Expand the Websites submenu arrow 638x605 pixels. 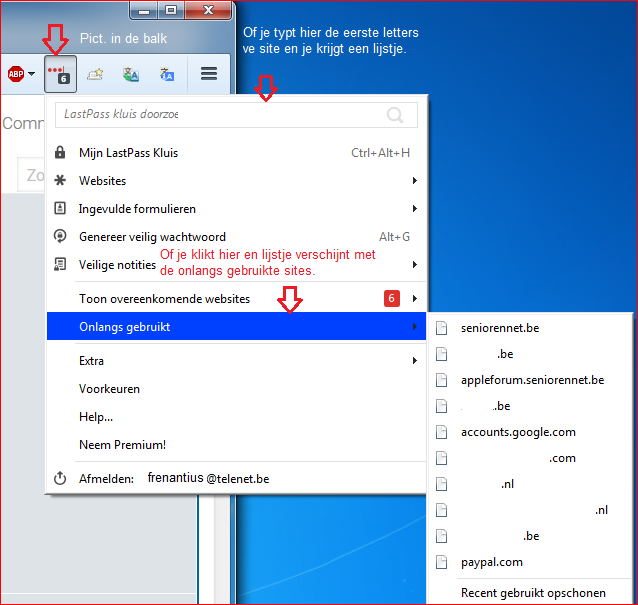tap(414, 181)
